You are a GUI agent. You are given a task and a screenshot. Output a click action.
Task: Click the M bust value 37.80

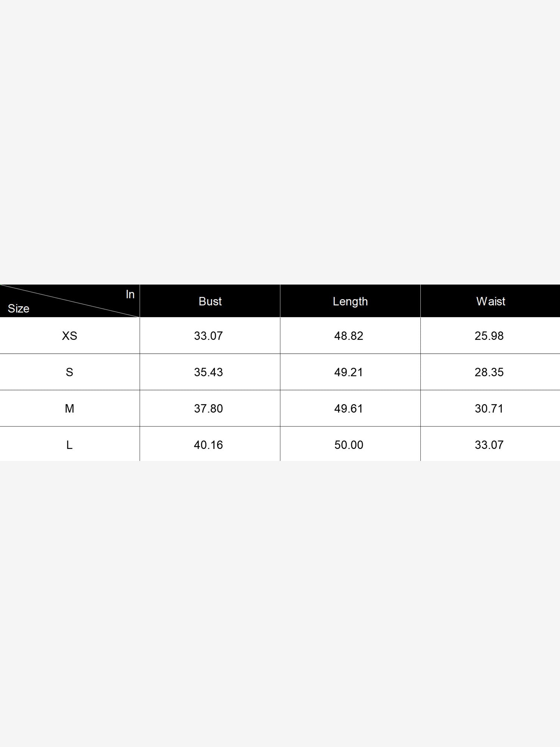pyautogui.click(x=208, y=409)
